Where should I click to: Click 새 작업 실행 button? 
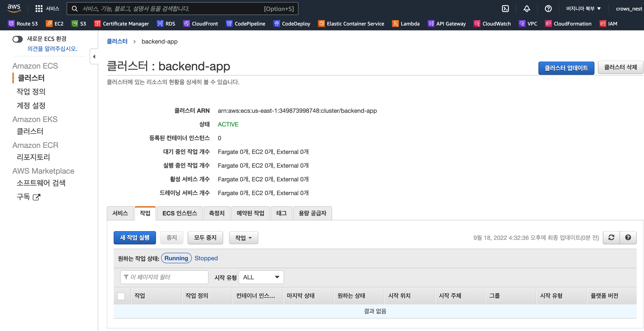click(135, 238)
